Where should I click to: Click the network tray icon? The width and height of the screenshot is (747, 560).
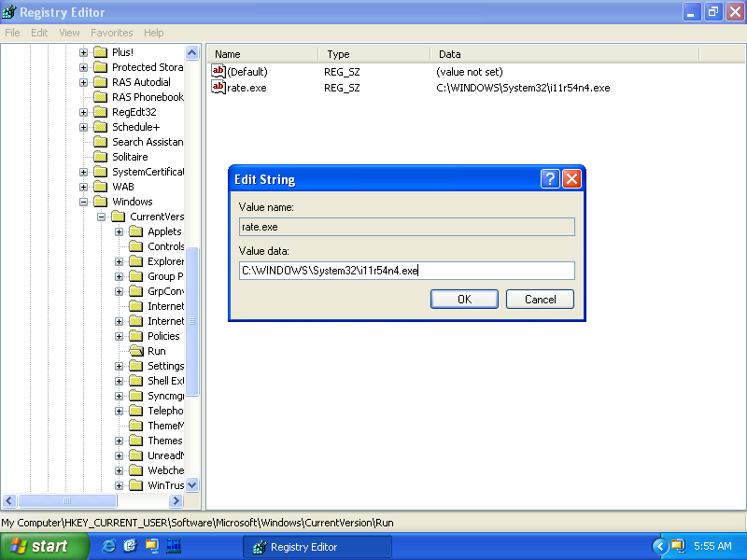pyautogui.click(x=678, y=546)
